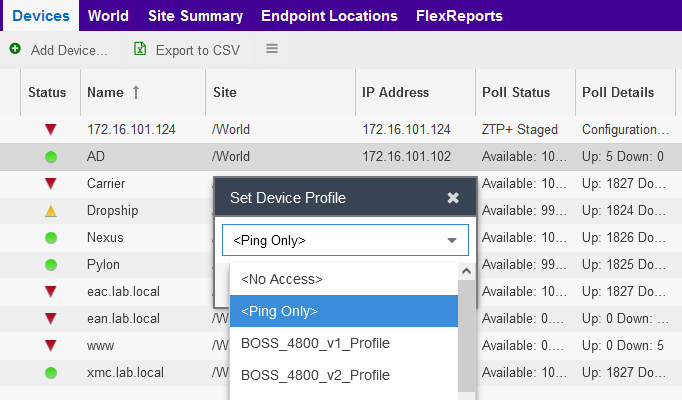Click red down status icon for 172.16.101.124
Viewport: 682px width, 400px height.
tap(51, 130)
